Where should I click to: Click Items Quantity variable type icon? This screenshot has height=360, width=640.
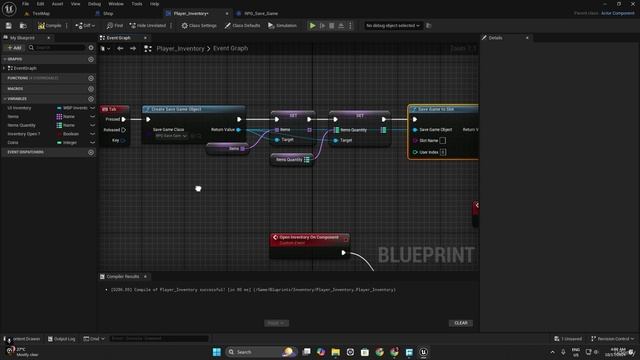tap(59, 125)
